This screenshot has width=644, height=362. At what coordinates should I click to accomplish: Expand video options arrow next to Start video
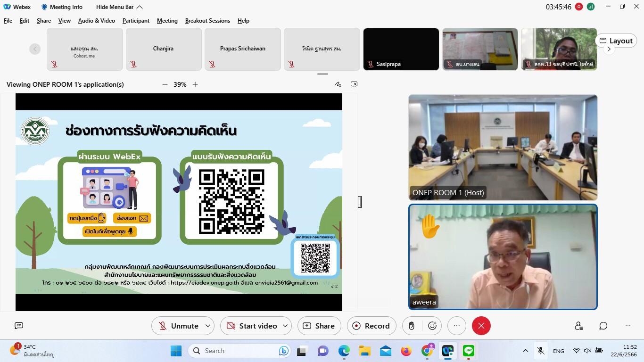coord(285,326)
